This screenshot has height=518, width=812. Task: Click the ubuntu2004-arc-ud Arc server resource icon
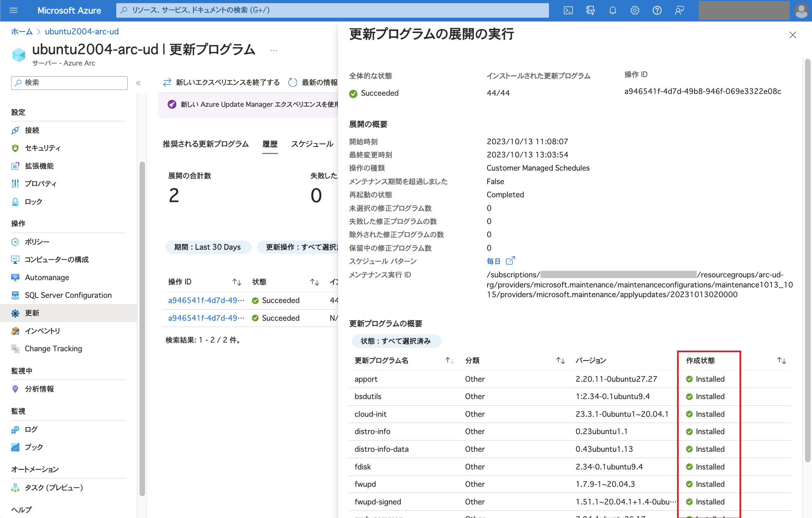point(19,55)
